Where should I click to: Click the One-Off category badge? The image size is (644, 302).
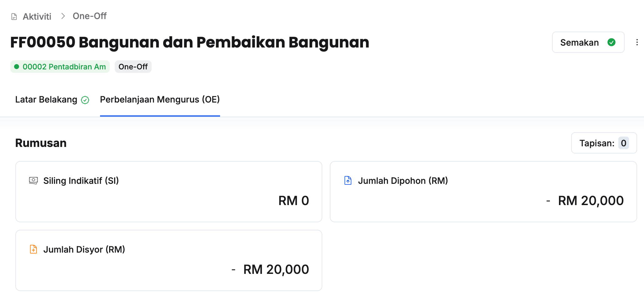click(x=133, y=67)
